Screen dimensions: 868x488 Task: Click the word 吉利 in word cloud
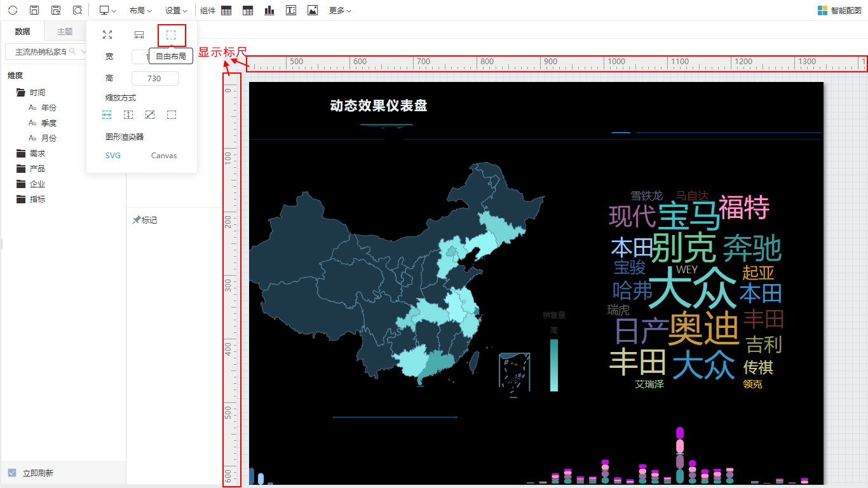[x=764, y=344]
